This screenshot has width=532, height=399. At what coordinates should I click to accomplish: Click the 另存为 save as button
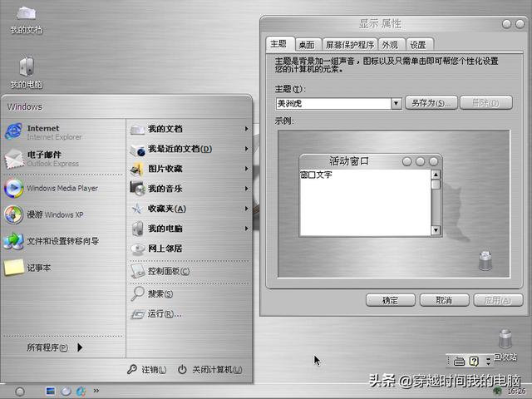(431, 103)
